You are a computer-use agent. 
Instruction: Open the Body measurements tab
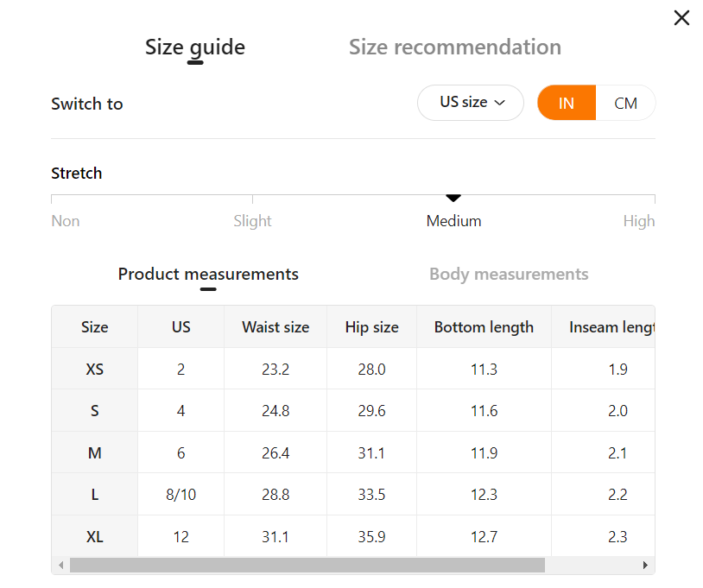pos(509,274)
